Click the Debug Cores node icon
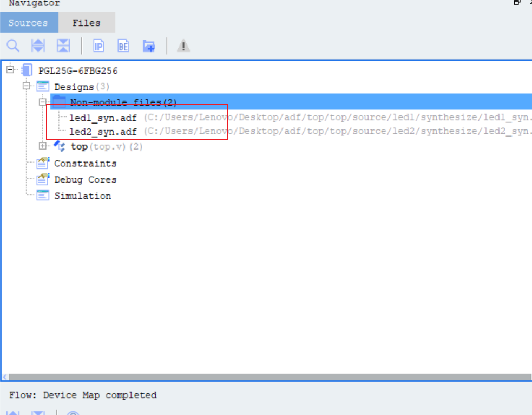This screenshot has height=415, width=532. click(43, 179)
